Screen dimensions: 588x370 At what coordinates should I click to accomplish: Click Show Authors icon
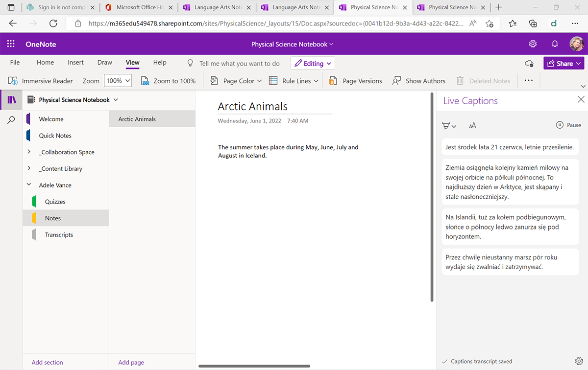397,81
